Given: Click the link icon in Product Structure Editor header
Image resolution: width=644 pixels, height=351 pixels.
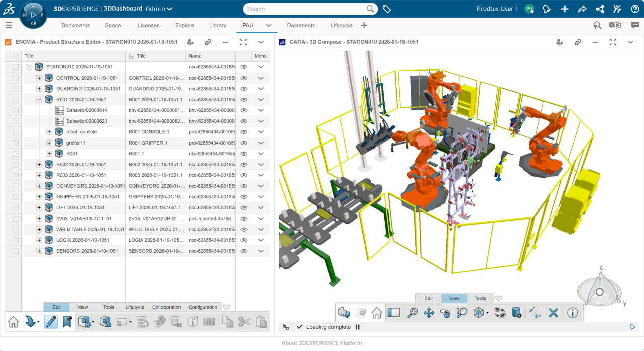Looking at the screenshot, I should click(x=208, y=42).
